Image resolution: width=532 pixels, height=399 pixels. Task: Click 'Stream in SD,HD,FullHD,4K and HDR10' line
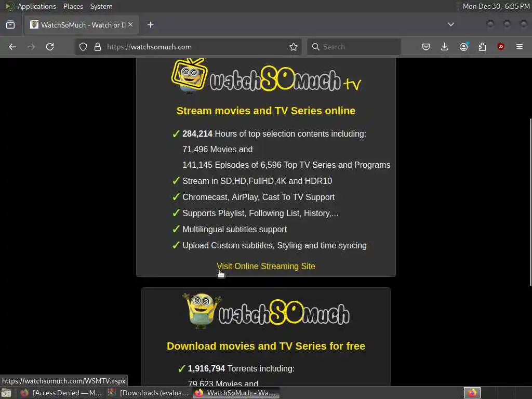[257, 181]
